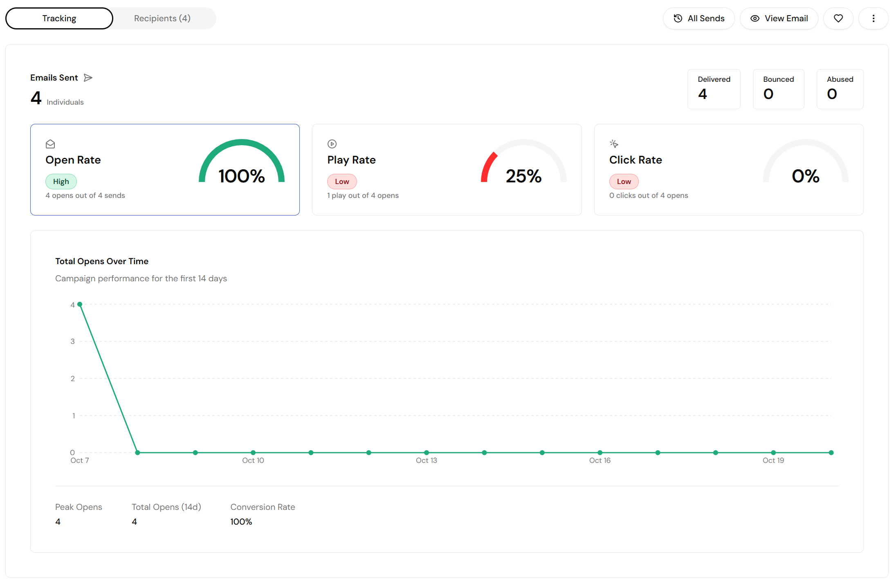Click the High badge under Open Rate
Screen dimensions: 896x588
point(61,182)
